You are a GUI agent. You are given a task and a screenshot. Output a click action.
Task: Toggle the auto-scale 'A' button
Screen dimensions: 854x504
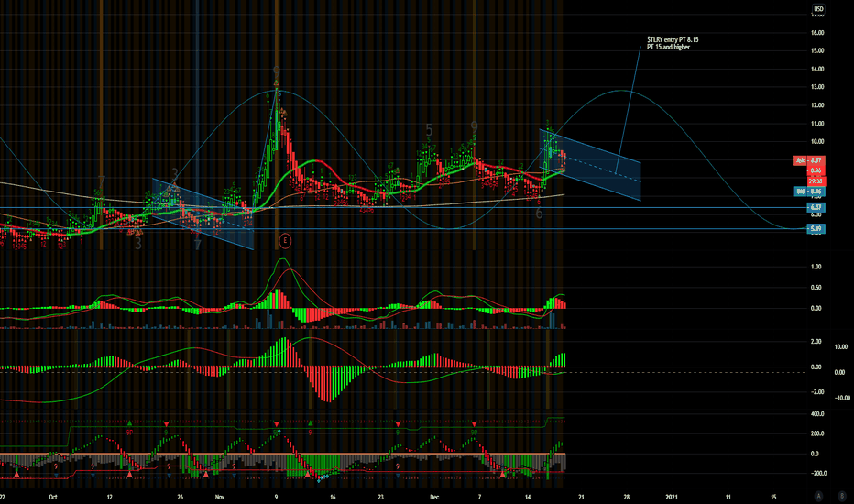coord(818,496)
